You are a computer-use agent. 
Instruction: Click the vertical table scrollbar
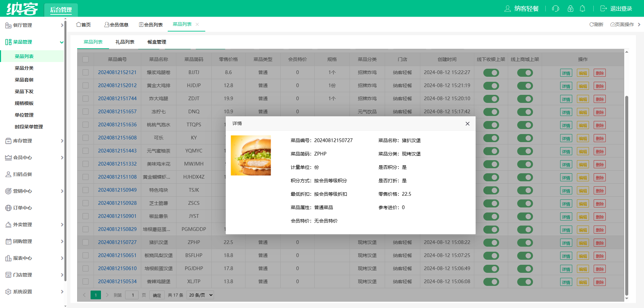[627, 196]
